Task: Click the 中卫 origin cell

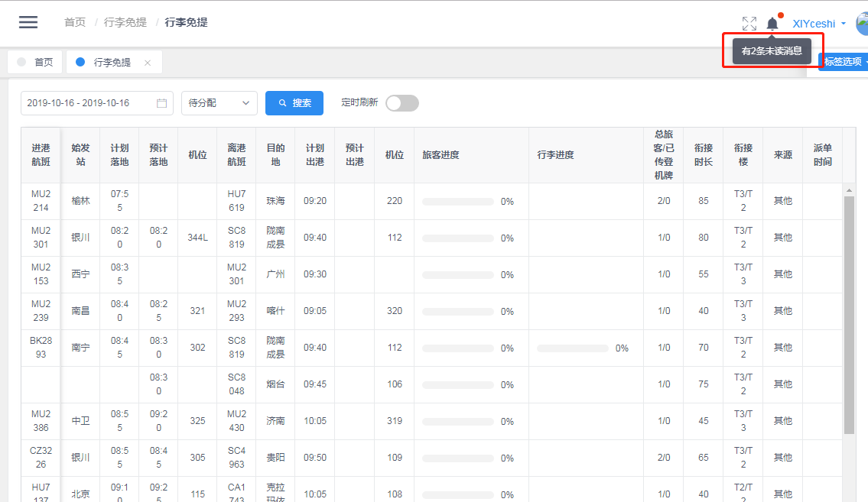Action: [80, 421]
